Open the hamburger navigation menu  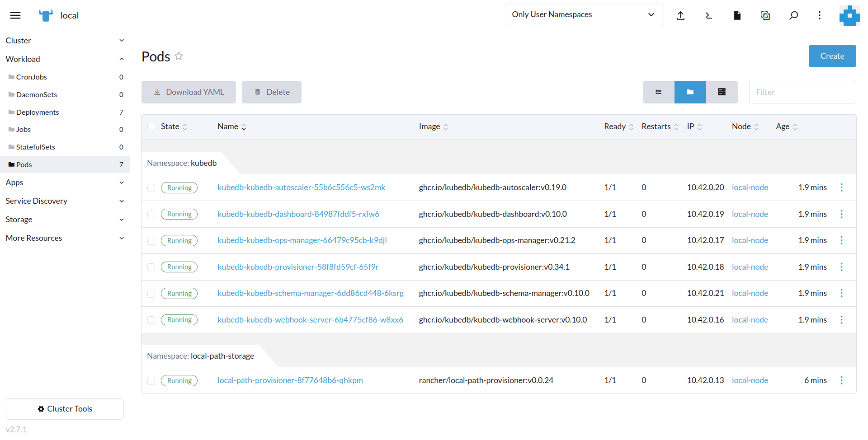point(15,15)
